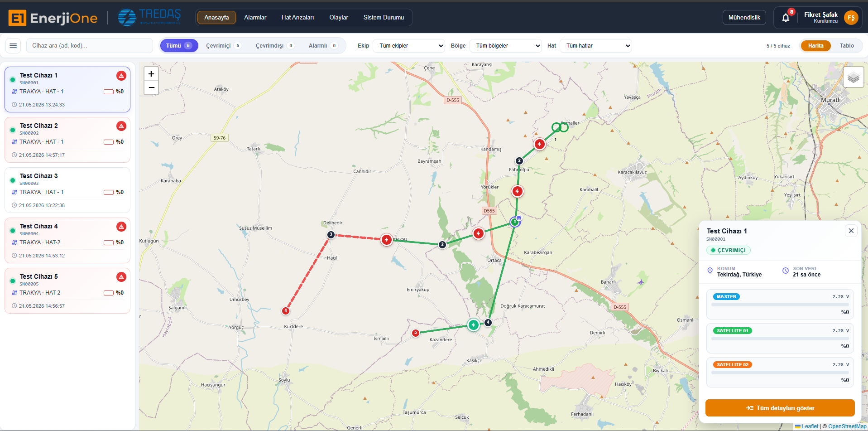Open the Ekip dropdown

[x=409, y=46]
